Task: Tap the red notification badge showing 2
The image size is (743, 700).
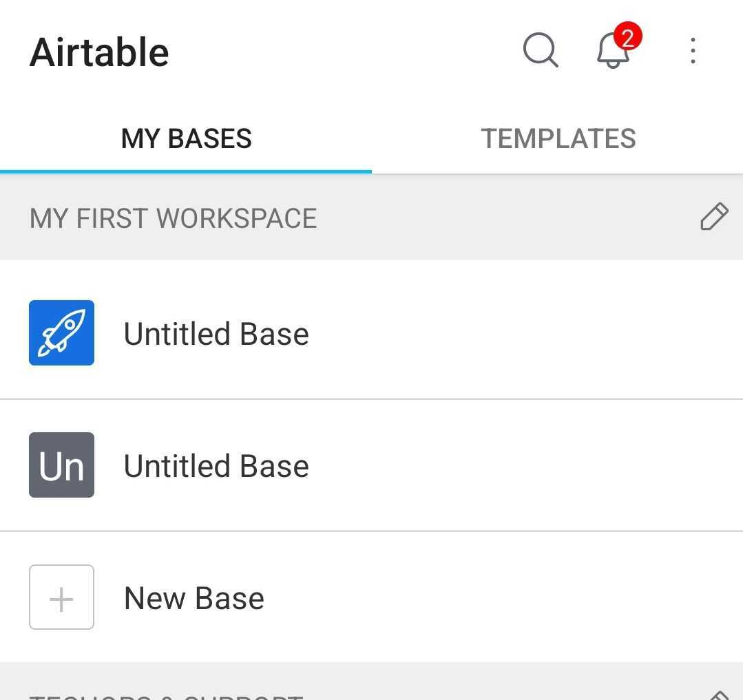Action: click(x=627, y=36)
